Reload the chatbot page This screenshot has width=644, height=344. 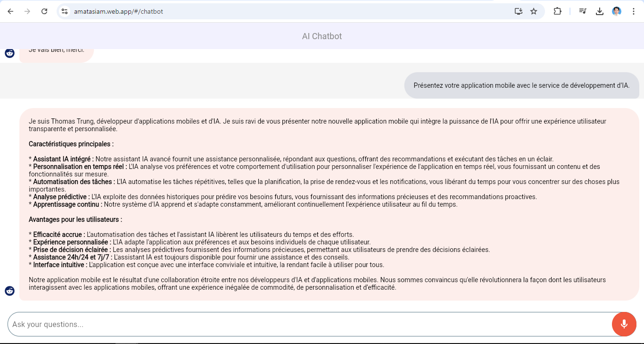(44, 11)
